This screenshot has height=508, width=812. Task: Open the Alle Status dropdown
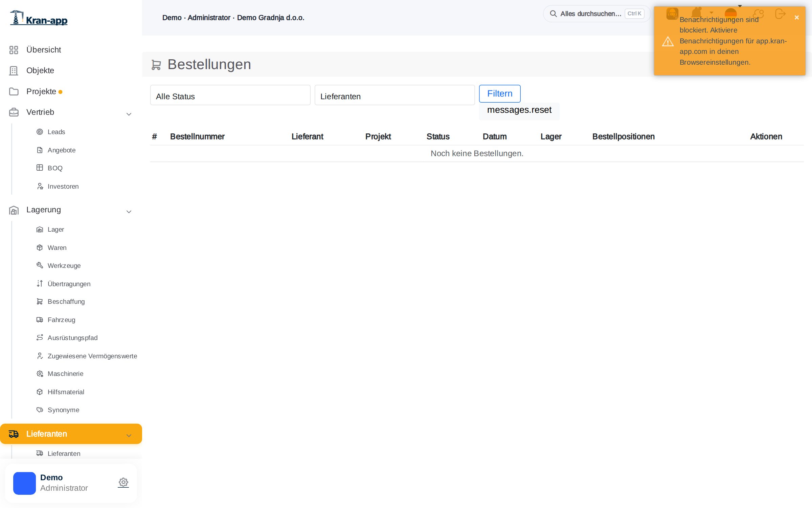tap(230, 95)
